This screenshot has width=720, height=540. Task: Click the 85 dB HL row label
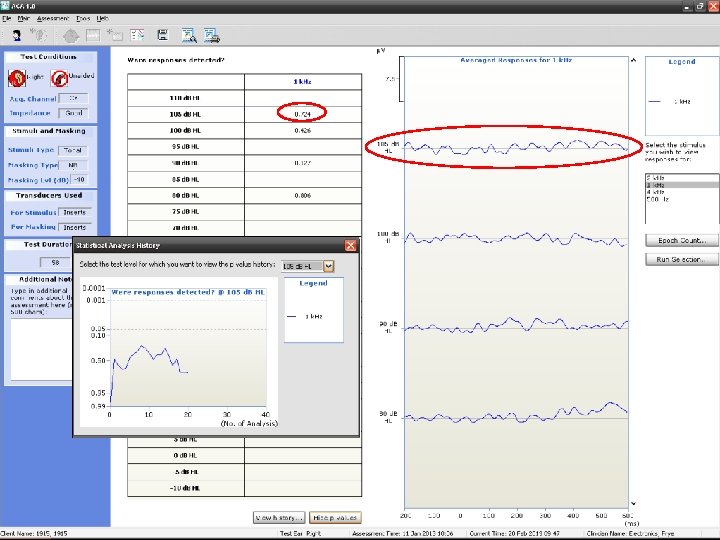point(186,179)
